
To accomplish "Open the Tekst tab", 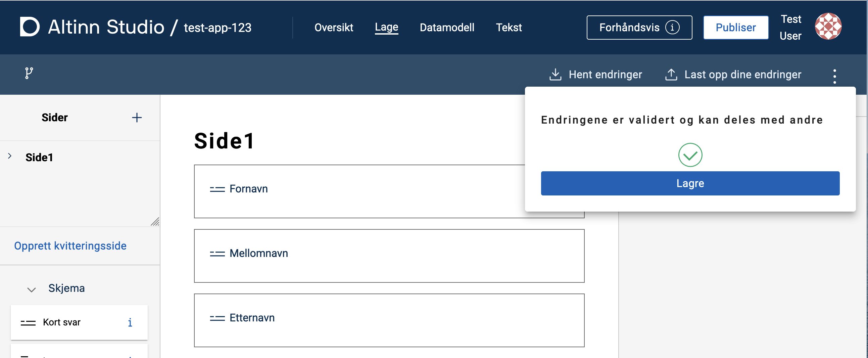I will point(509,27).
